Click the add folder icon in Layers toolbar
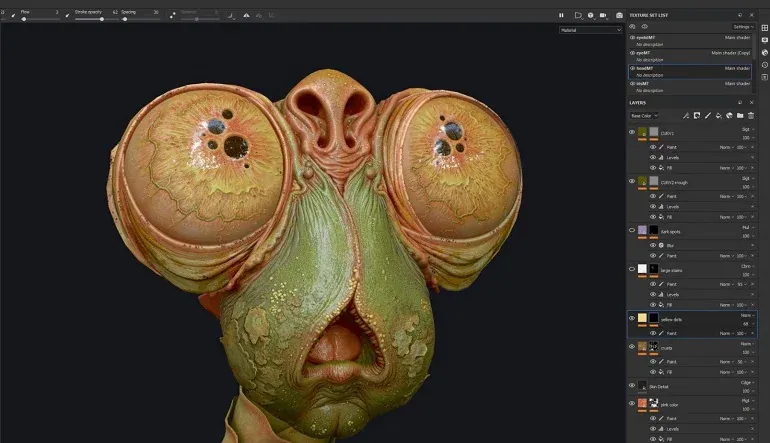770x443 pixels. [740, 116]
